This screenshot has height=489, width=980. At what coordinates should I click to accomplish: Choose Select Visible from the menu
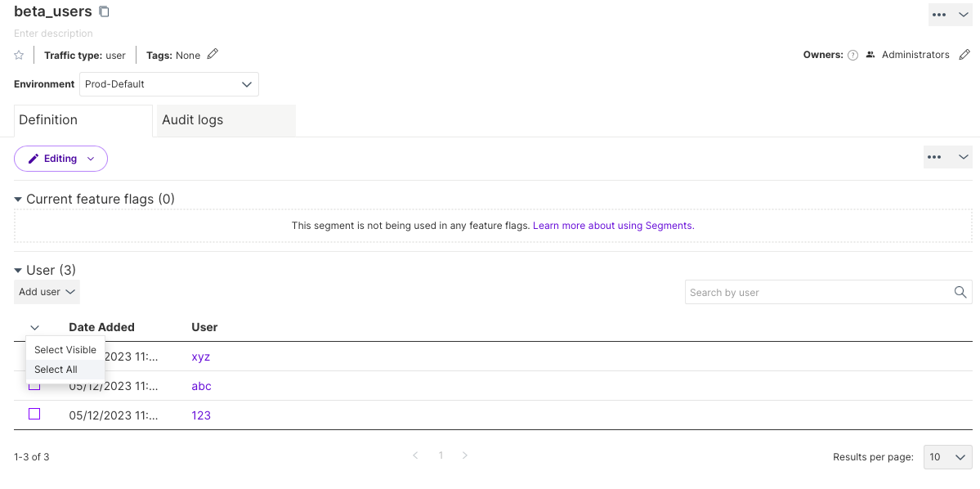click(x=65, y=350)
